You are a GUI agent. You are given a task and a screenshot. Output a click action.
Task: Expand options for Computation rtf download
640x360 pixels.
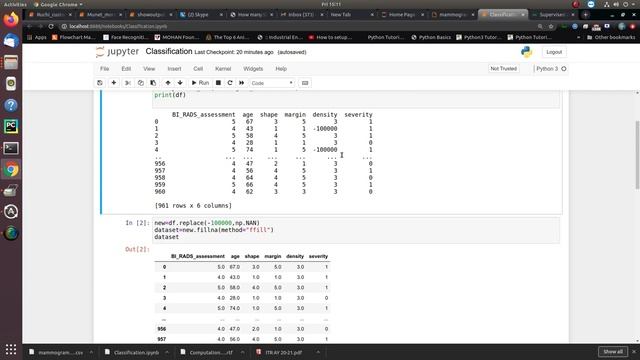tap(242, 352)
